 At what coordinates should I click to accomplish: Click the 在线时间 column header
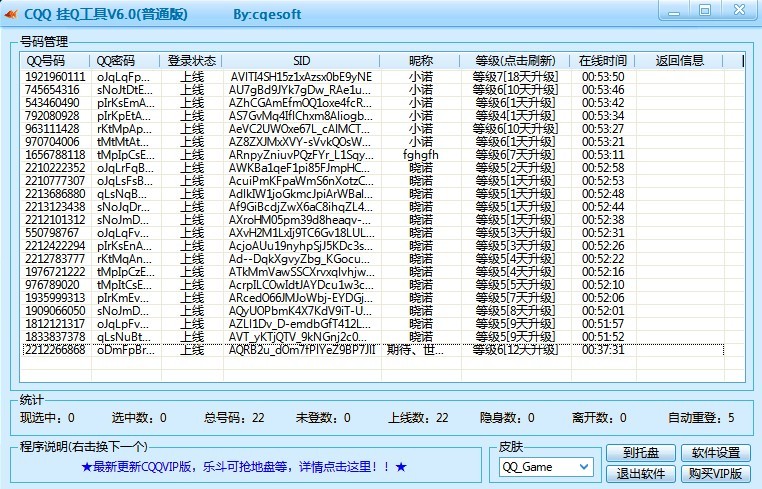click(603, 61)
